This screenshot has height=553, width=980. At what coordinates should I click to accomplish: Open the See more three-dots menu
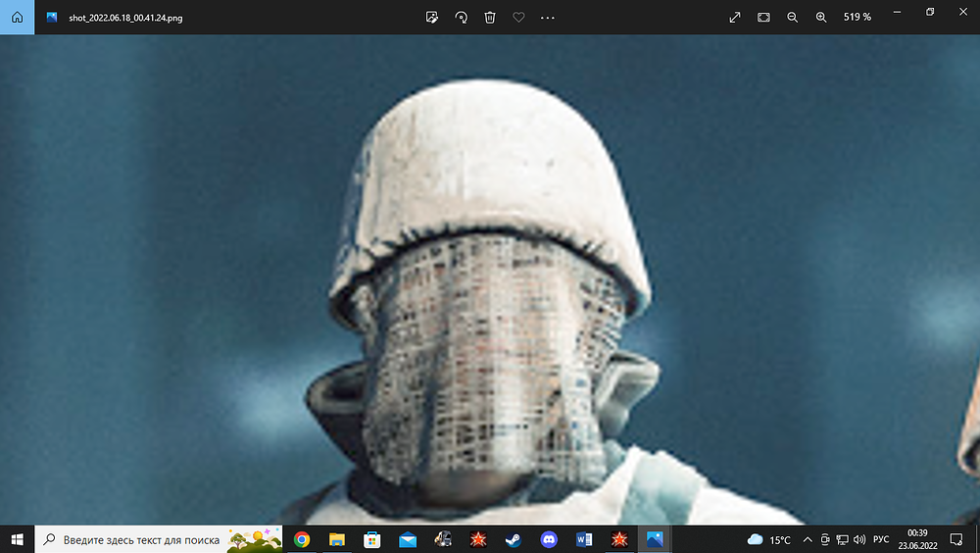pyautogui.click(x=548, y=18)
